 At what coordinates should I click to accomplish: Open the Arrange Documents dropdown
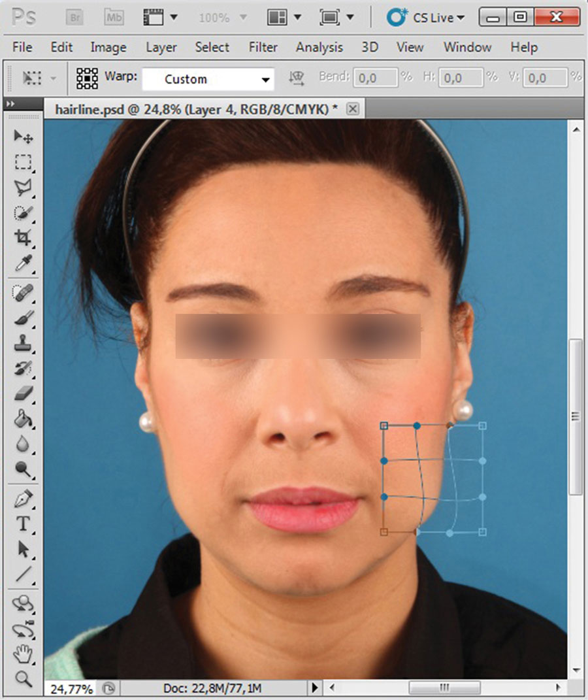(286, 18)
